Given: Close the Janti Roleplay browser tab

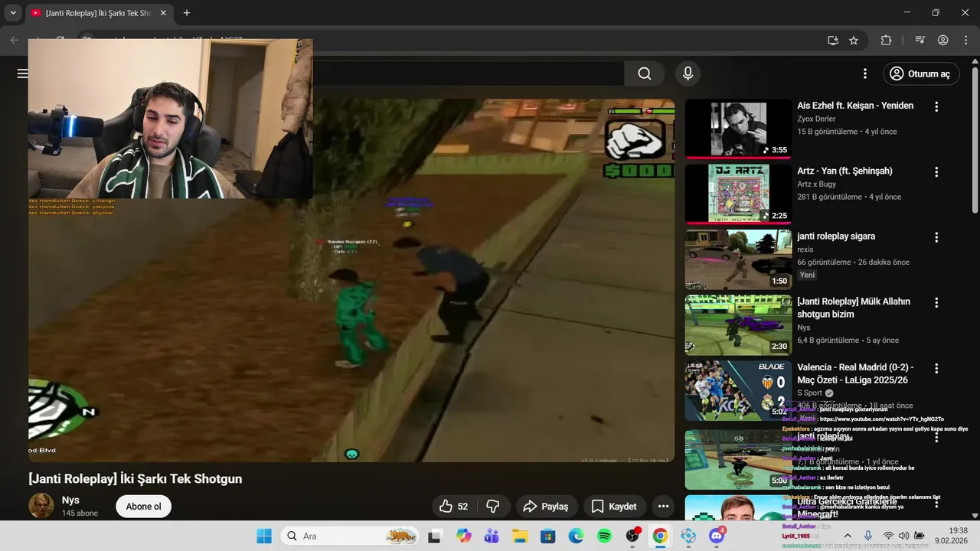Looking at the screenshot, I should 163,13.
